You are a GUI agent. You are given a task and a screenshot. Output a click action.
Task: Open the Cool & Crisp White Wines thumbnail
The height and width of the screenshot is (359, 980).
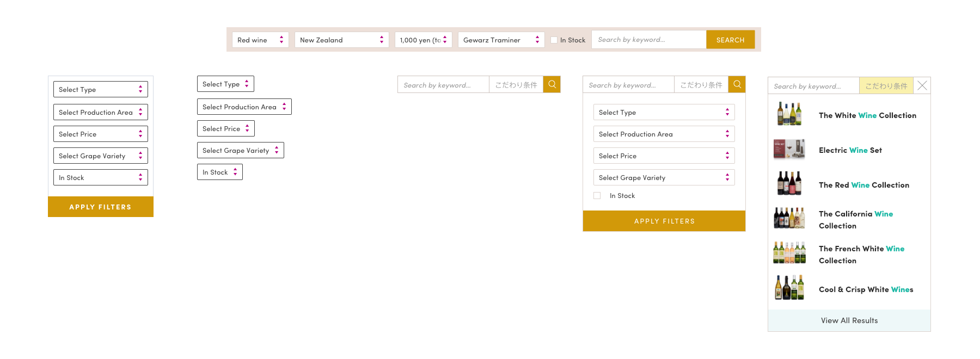[789, 288]
